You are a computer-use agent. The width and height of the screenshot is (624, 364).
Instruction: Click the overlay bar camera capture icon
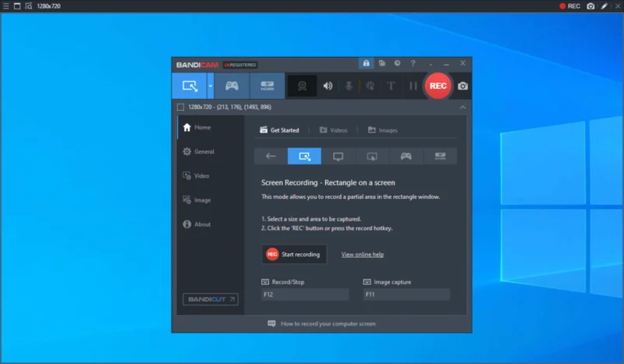591,6
